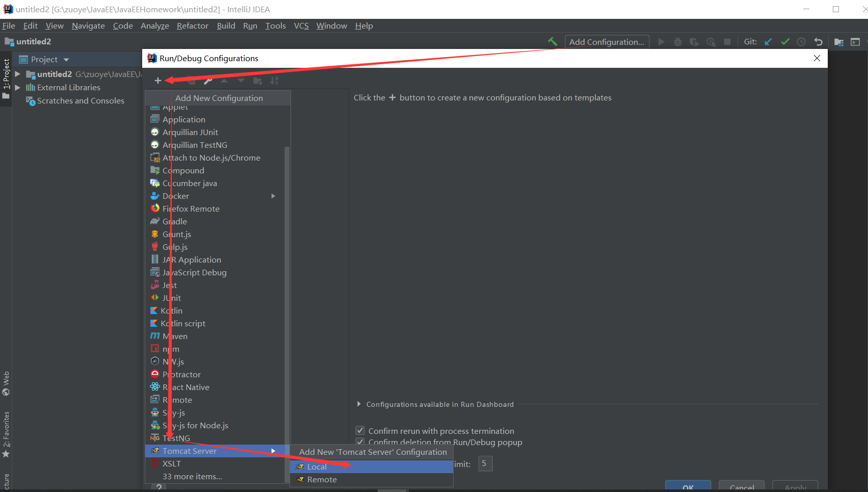Viewport: 868px width, 492px height.
Task: Open the Tools menu
Action: click(x=275, y=25)
